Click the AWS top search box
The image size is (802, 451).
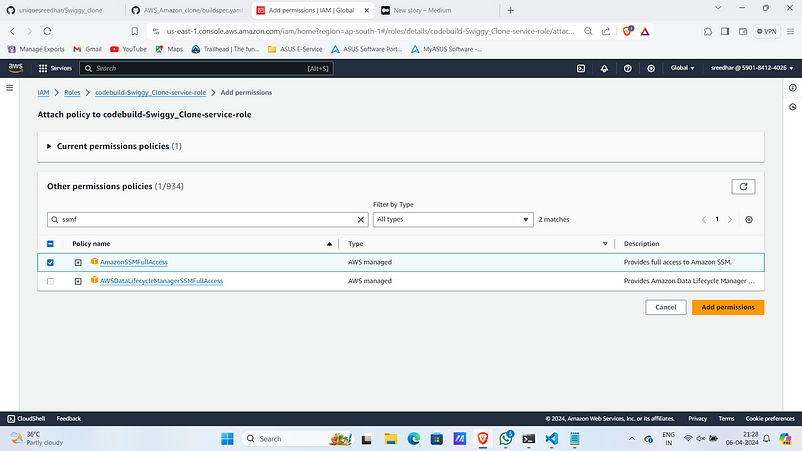207,68
